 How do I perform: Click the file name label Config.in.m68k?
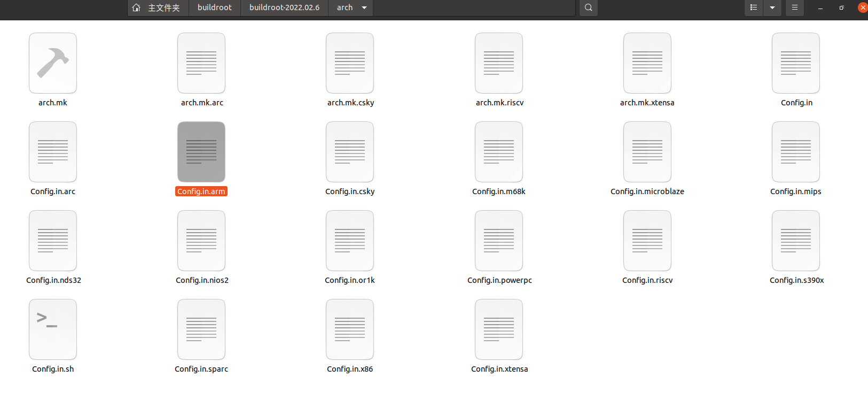(x=499, y=191)
